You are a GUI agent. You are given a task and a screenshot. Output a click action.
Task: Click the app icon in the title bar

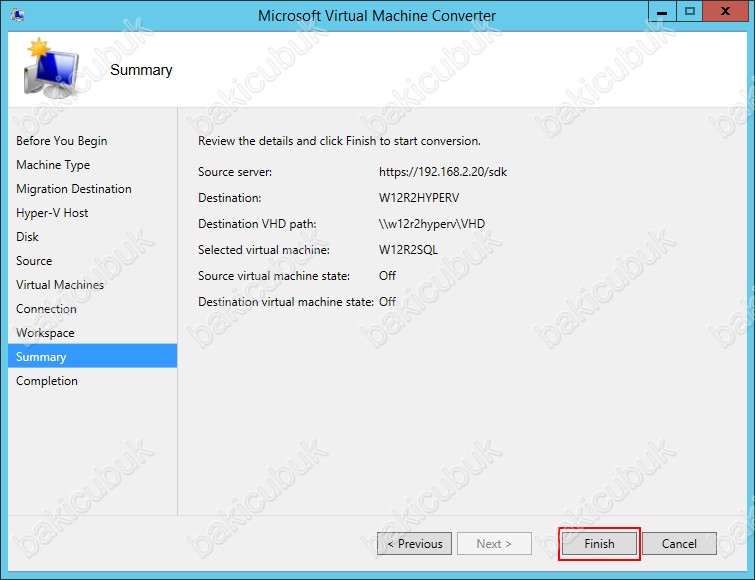20,15
